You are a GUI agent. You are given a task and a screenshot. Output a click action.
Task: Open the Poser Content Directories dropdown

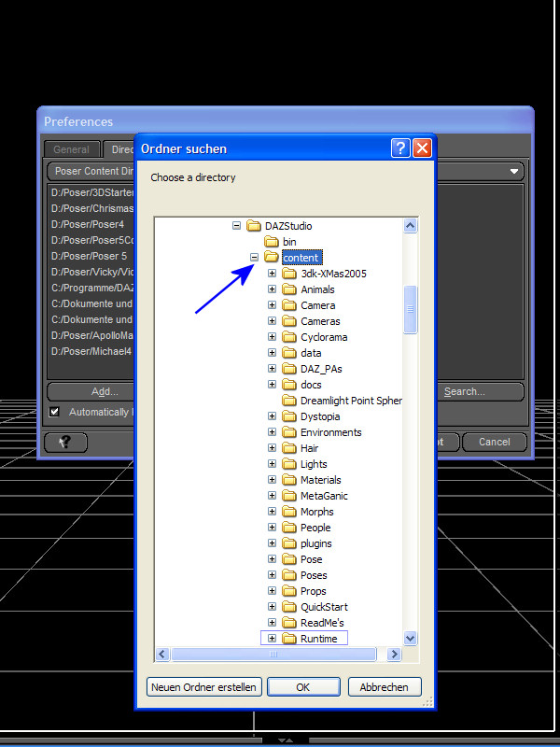click(x=514, y=171)
